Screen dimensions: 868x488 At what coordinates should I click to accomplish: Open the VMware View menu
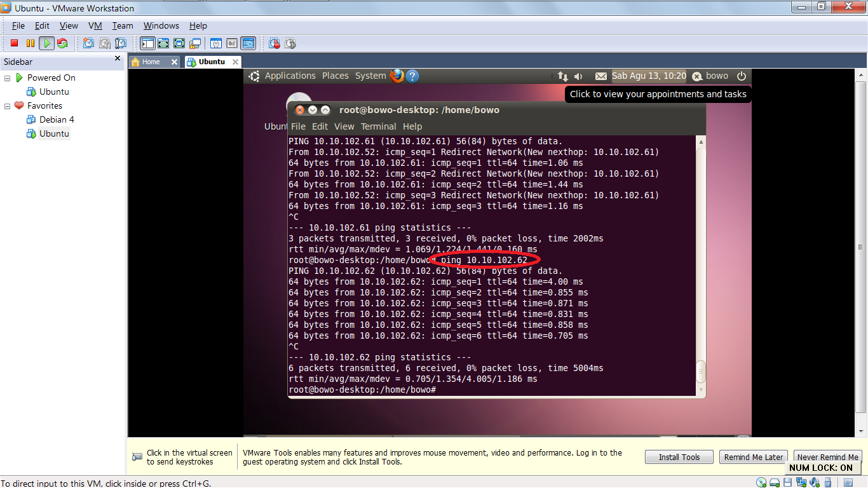click(69, 25)
